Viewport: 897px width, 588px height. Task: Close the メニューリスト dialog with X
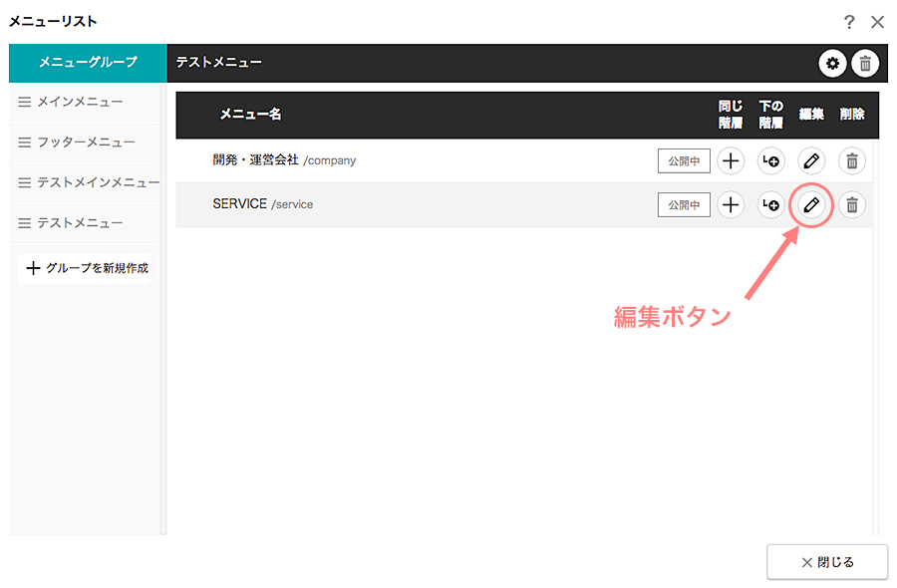pos(877,22)
